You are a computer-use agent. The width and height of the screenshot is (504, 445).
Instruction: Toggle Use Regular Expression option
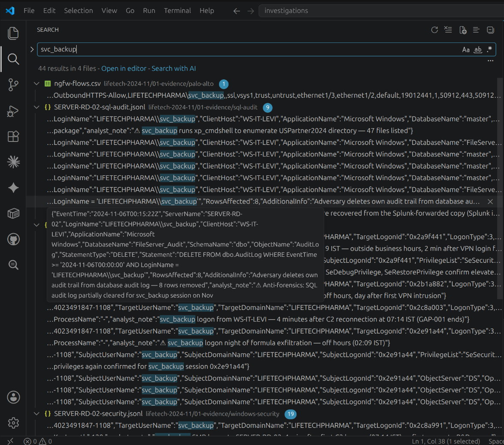click(489, 50)
